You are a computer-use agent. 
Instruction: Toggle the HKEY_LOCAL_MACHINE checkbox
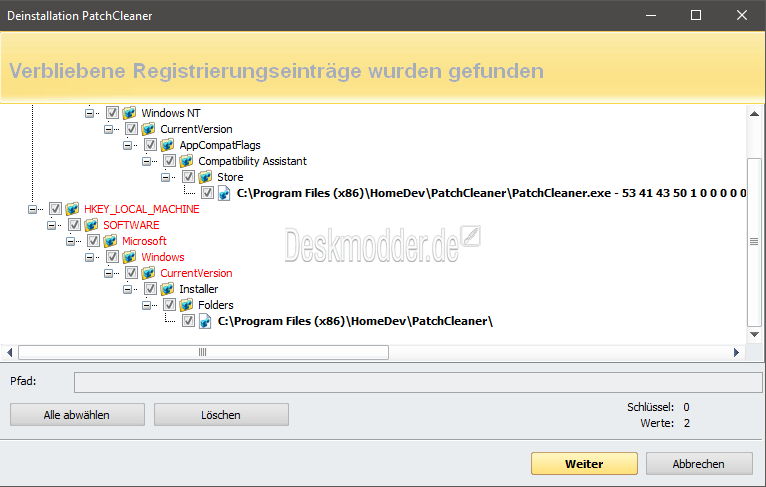[x=55, y=209]
